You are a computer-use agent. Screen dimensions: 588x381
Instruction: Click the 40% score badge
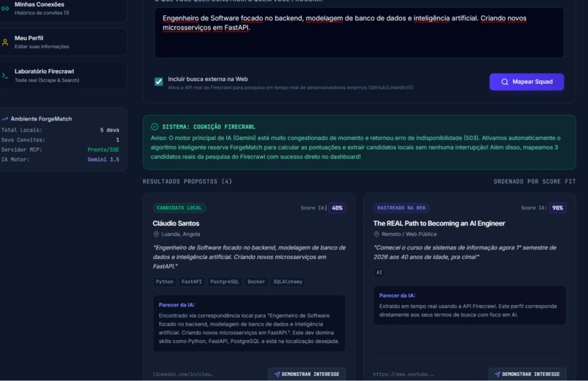click(x=337, y=208)
